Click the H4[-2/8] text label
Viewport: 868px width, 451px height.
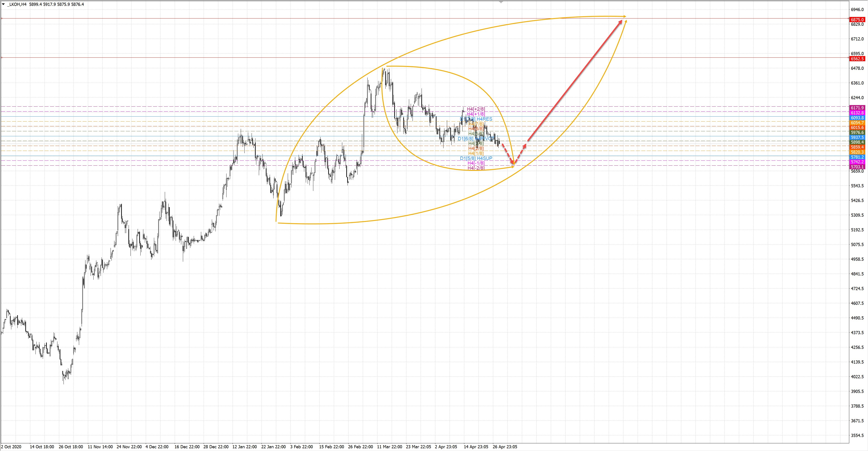pos(476,168)
